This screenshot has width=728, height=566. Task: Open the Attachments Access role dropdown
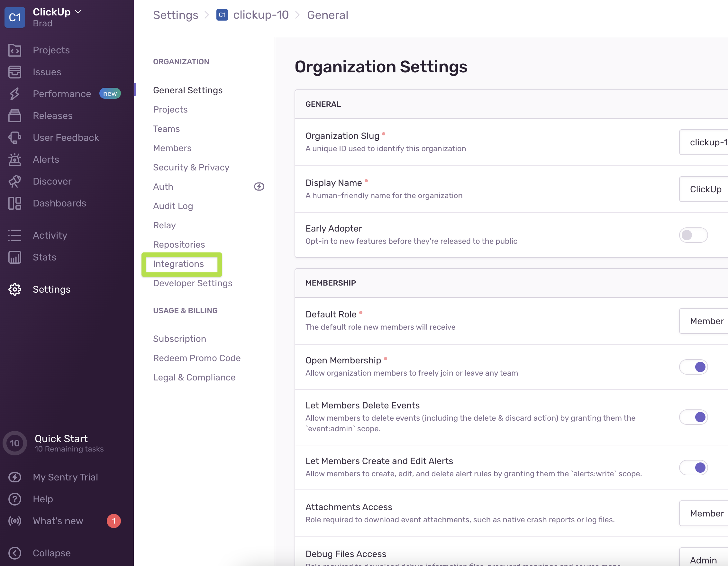pos(703,513)
